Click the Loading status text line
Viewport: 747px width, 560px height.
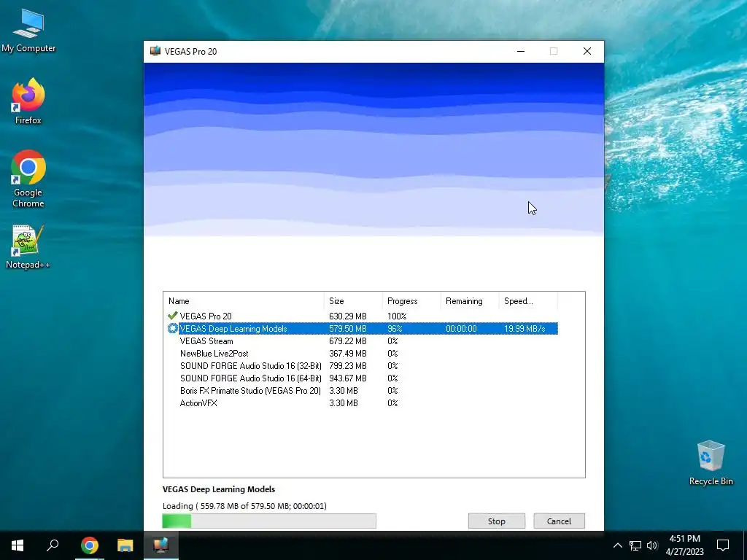click(x=244, y=506)
